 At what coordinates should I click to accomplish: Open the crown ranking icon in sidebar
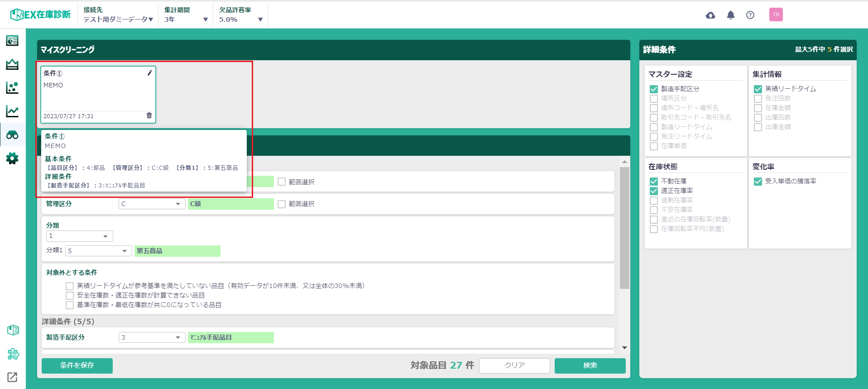(x=12, y=64)
